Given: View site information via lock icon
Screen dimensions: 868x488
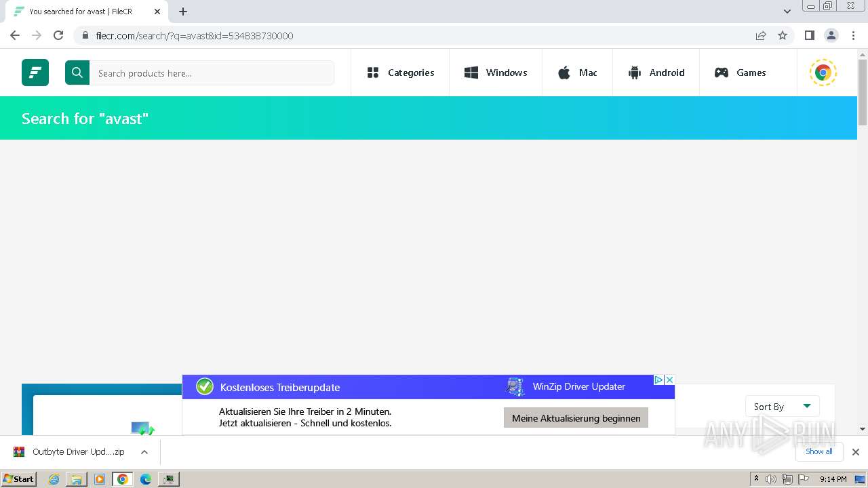Looking at the screenshot, I should tap(85, 35).
